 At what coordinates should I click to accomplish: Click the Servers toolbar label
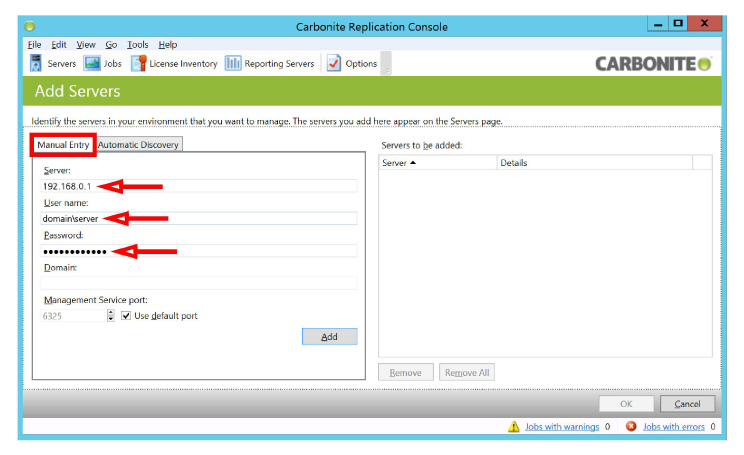[x=62, y=64]
